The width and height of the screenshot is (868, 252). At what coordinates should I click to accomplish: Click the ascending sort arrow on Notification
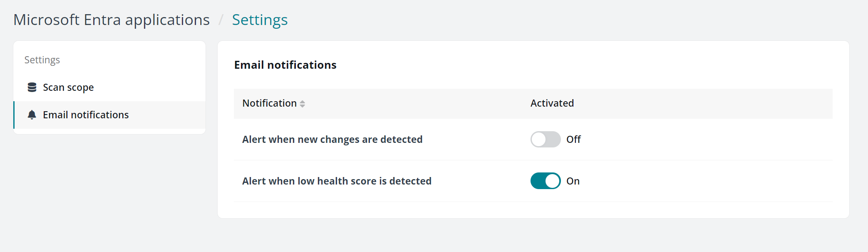303,101
